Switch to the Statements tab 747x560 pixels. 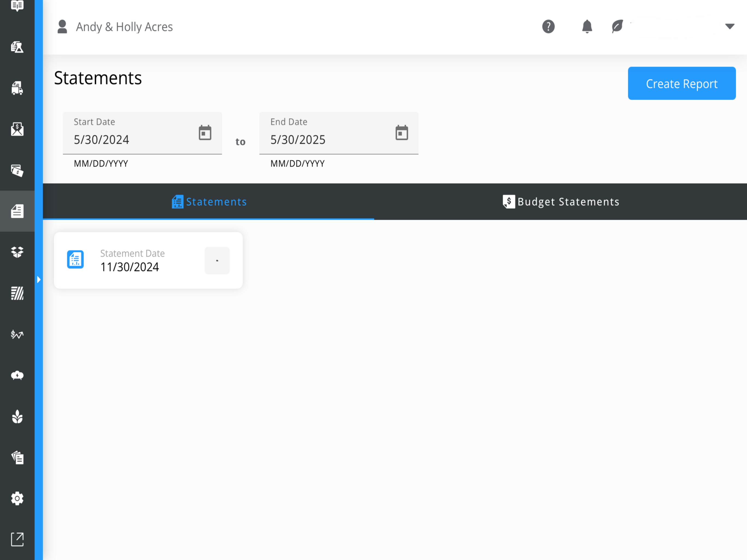[x=209, y=202]
